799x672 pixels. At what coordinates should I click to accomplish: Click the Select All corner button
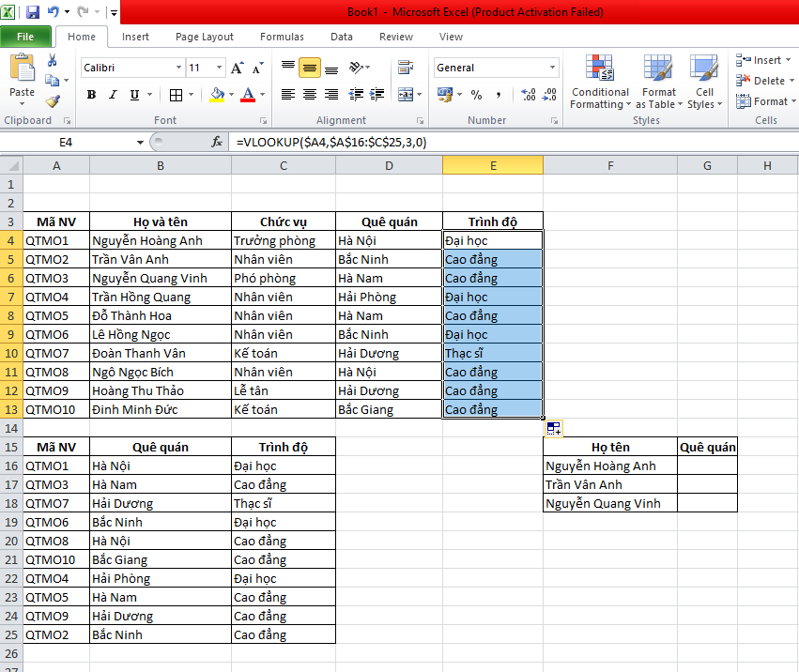tap(11, 165)
